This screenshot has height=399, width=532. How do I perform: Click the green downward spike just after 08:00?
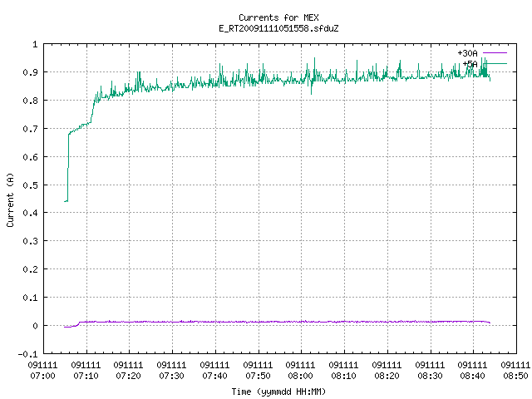point(311,91)
